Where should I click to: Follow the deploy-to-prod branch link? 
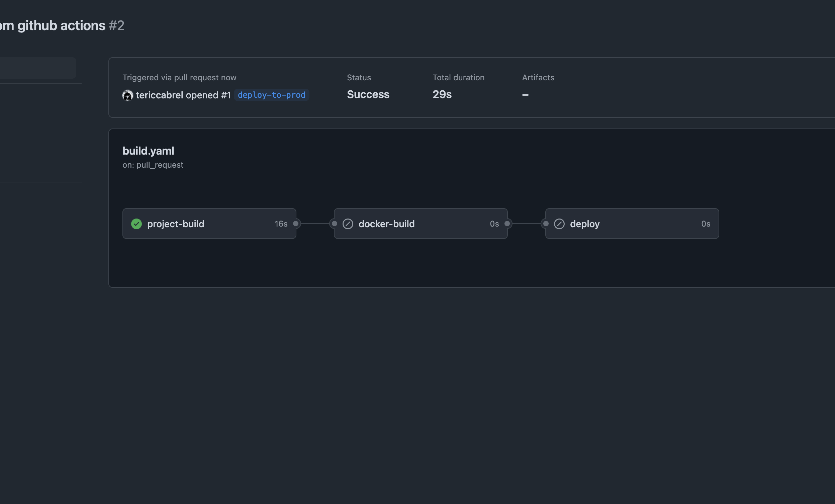(x=271, y=95)
